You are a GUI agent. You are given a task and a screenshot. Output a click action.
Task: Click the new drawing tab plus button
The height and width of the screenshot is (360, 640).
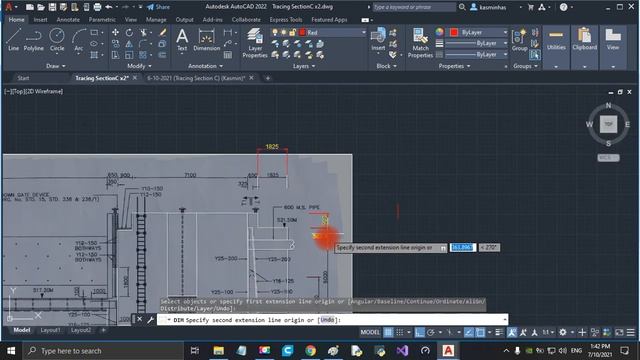coord(268,78)
